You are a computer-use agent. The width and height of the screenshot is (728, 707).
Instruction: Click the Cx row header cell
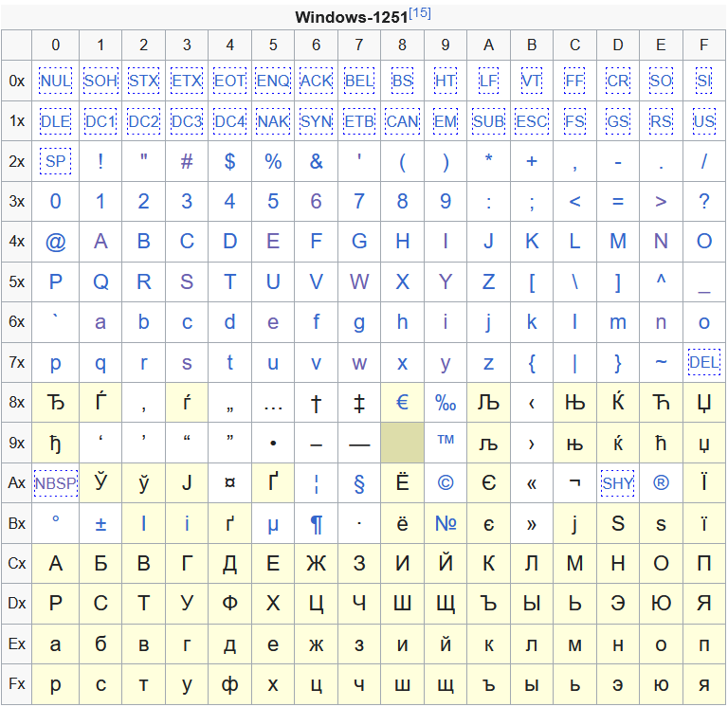click(17, 563)
